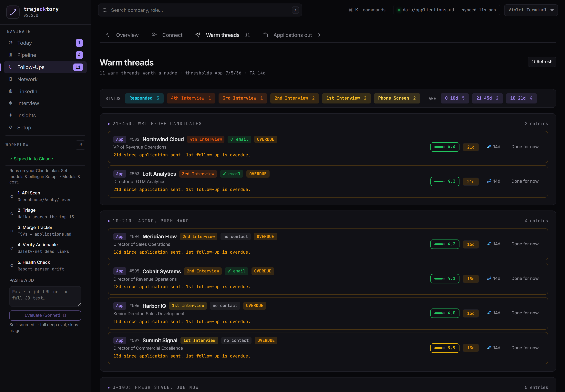This screenshot has height=392, width=565.
Task: Filter by Phone Screen status
Action: (397, 98)
